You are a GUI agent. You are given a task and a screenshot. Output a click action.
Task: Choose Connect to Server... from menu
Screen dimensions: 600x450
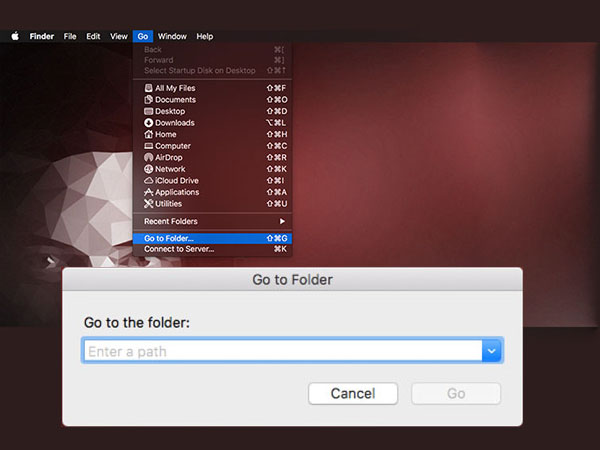pos(179,249)
